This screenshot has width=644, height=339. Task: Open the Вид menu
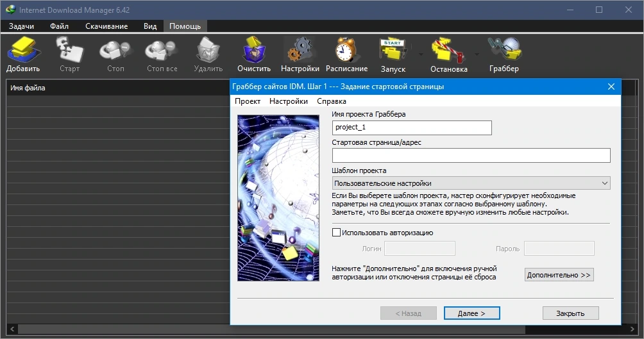pos(150,26)
